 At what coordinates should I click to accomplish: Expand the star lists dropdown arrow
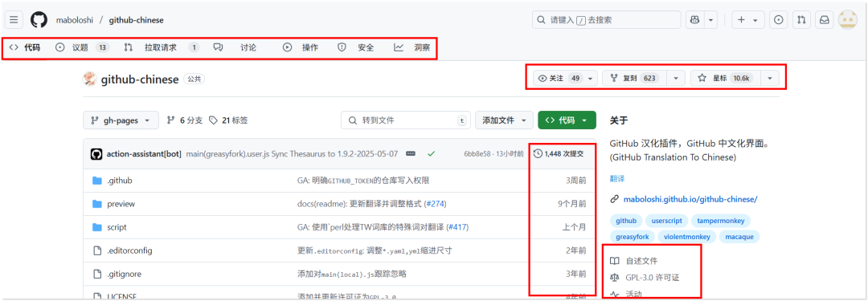click(x=769, y=79)
